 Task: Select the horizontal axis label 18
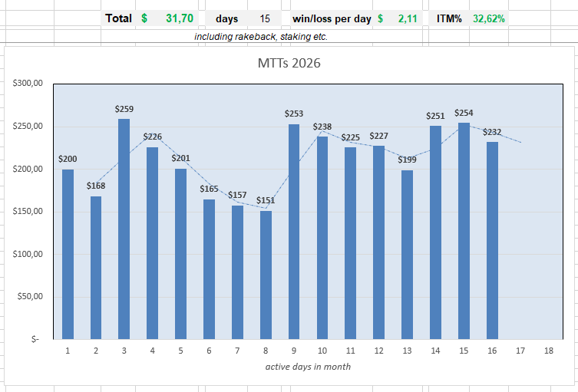[x=549, y=351]
